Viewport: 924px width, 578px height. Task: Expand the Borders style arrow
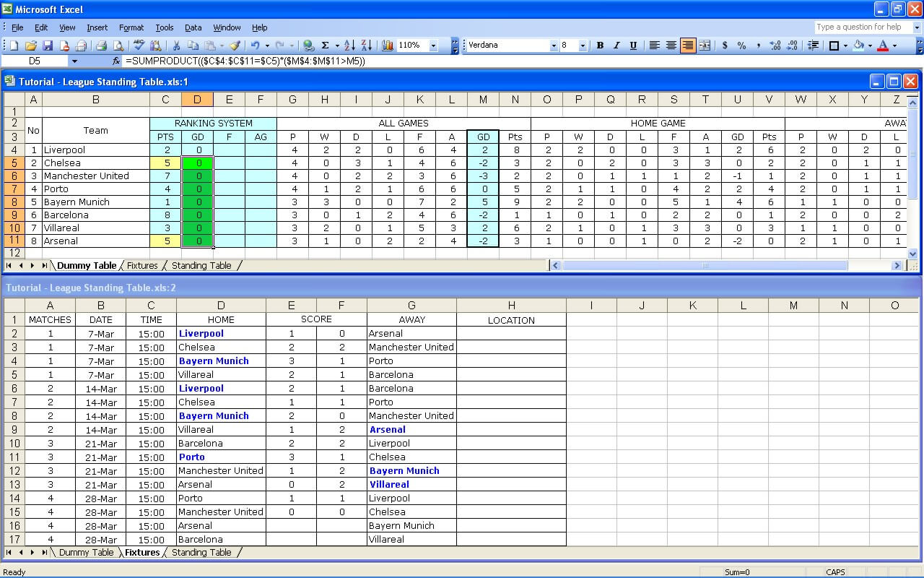click(845, 46)
